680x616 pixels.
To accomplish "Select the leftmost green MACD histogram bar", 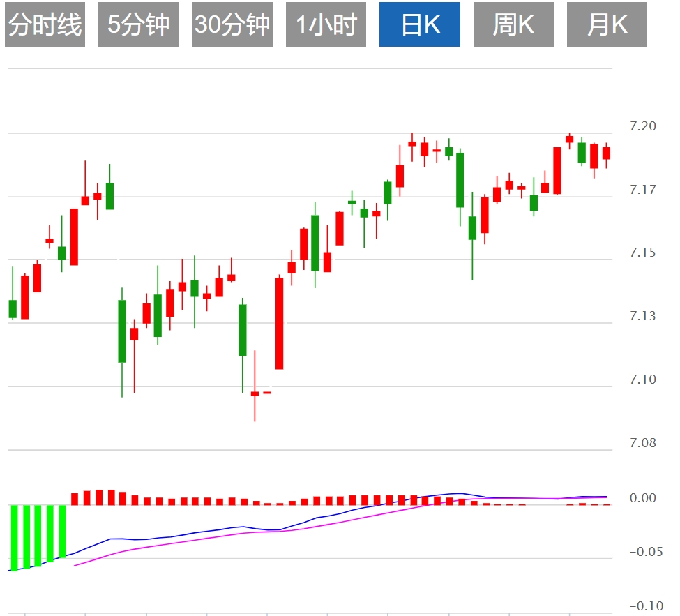I will click(13, 537).
